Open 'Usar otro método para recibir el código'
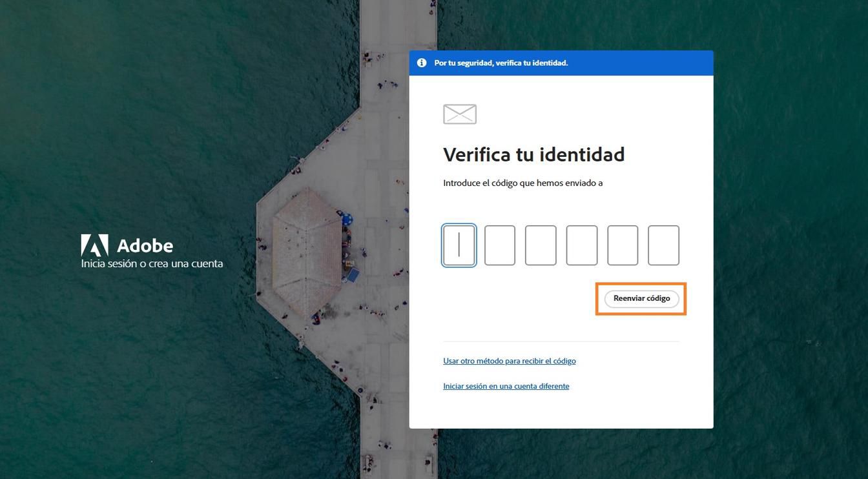The height and width of the screenshot is (479, 868). coord(509,361)
